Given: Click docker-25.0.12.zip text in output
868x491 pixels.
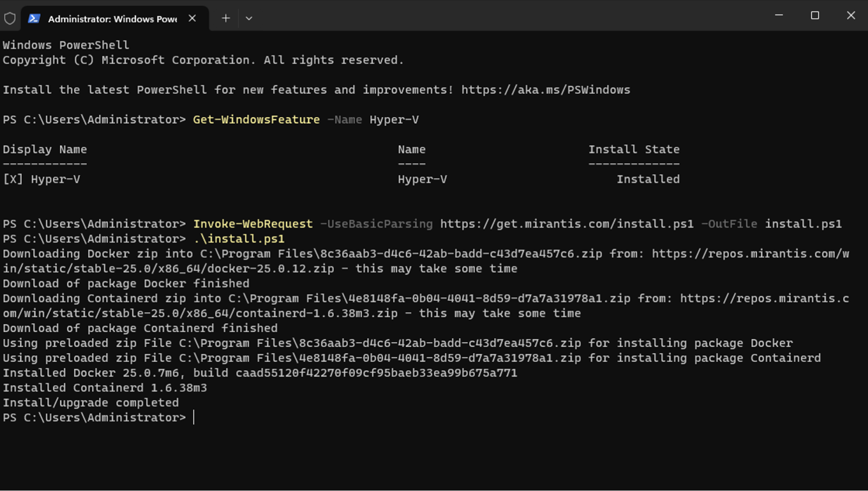Looking at the screenshot, I should [x=271, y=268].
